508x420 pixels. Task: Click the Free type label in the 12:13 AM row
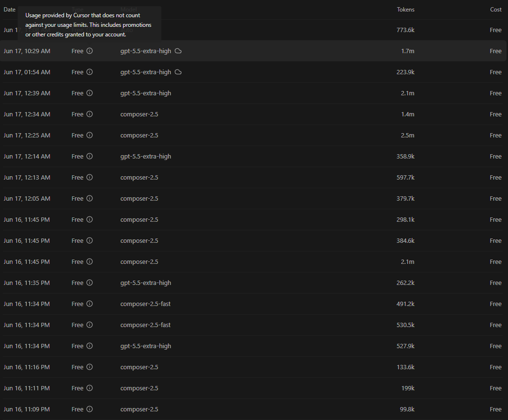[78, 177]
